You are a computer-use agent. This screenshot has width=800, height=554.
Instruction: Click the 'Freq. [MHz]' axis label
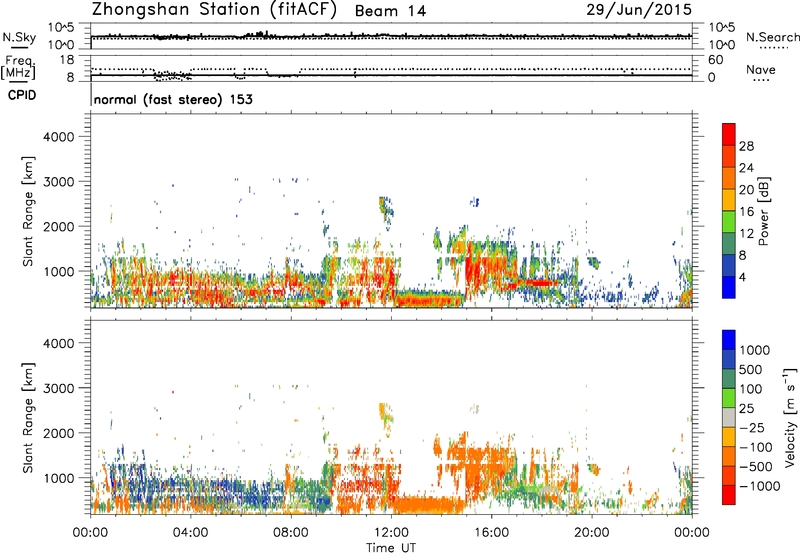pyautogui.click(x=19, y=68)
